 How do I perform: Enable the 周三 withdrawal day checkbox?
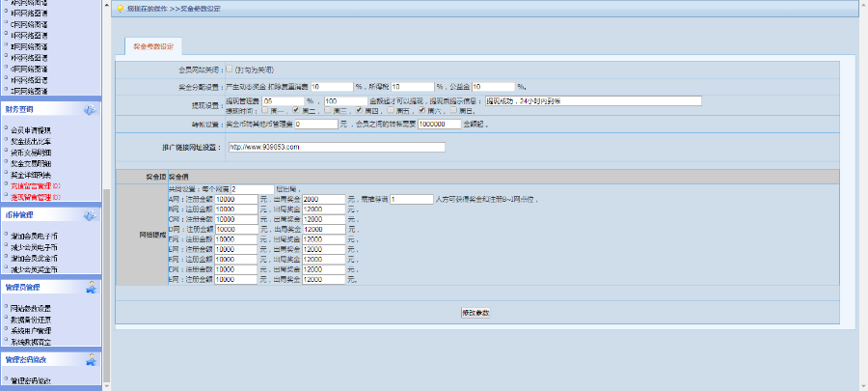328,110
